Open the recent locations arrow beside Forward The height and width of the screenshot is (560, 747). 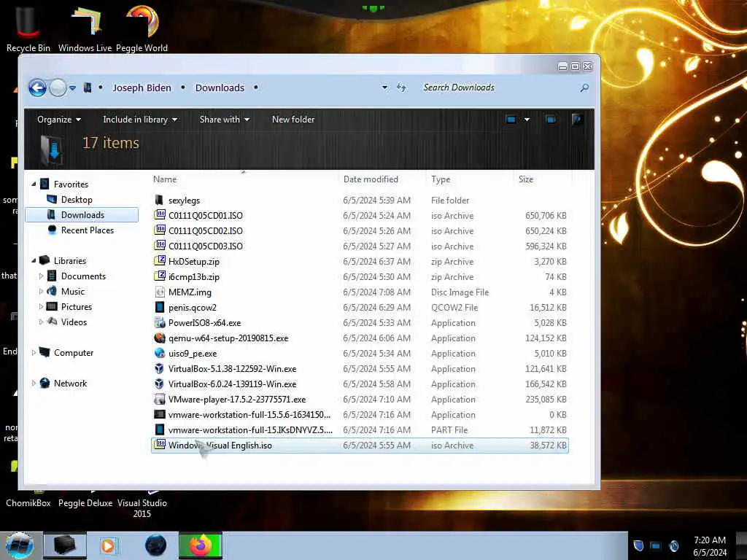click(x=72, y=88)
